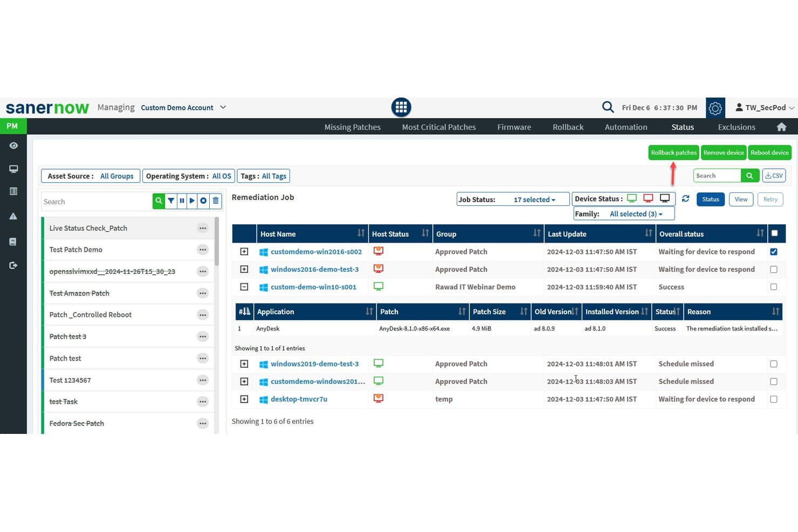Click the trash delete icon in task toolbar
The image size is (798, 532).
(216, 201)
